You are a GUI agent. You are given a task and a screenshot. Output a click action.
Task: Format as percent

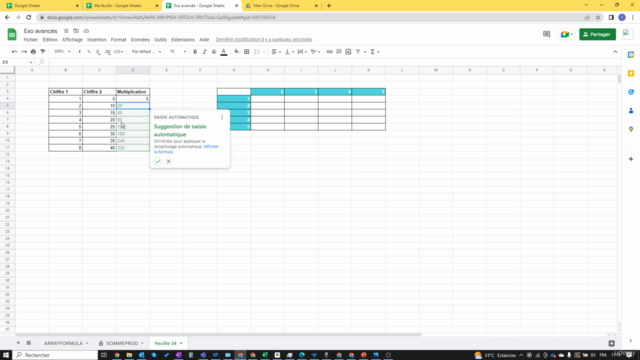pyautogui.click(x=89, y=52)
